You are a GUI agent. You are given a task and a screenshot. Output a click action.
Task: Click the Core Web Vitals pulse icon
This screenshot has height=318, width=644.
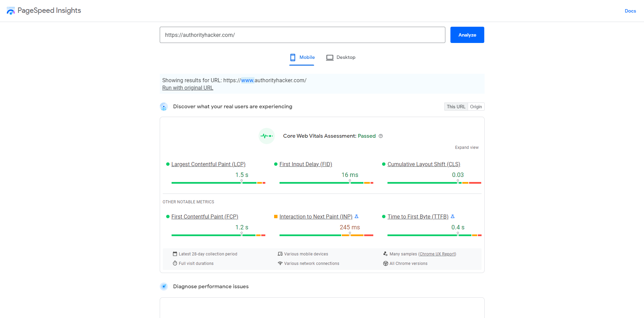(267, 136)
